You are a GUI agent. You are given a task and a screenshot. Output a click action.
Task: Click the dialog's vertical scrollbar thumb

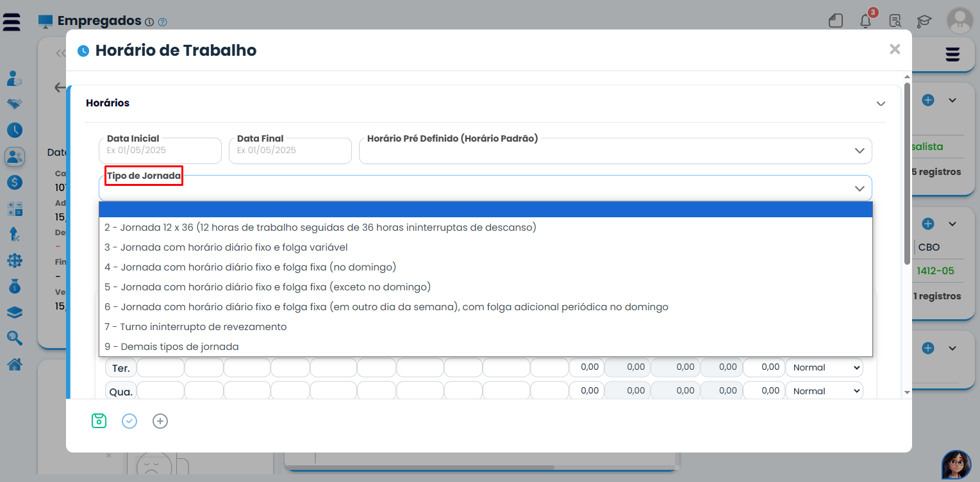(x=907, y=173)
